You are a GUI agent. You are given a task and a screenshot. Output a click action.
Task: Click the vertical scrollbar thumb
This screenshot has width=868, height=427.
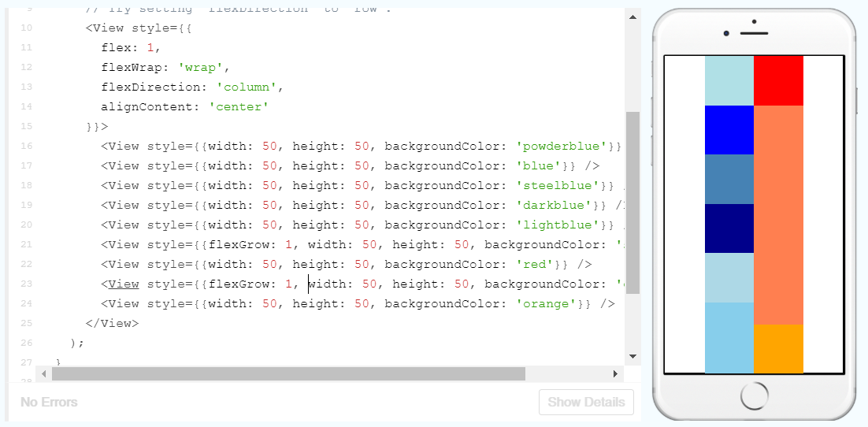tap(632, 202)
